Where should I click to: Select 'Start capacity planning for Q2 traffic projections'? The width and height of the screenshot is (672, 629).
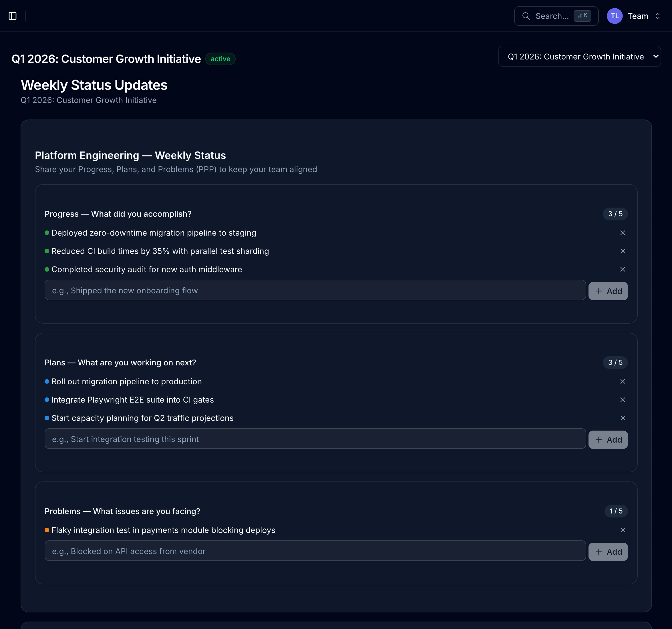click(x=142, y=418)
